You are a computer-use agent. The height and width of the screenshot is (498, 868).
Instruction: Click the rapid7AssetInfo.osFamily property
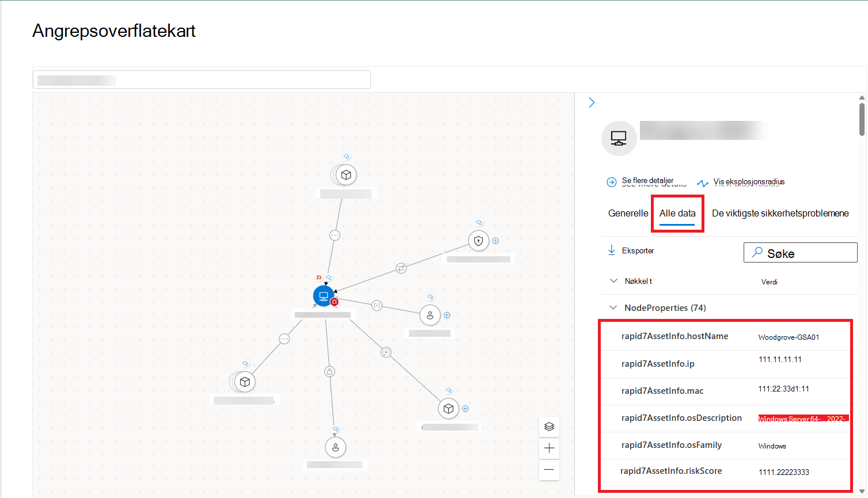[672, 445]
